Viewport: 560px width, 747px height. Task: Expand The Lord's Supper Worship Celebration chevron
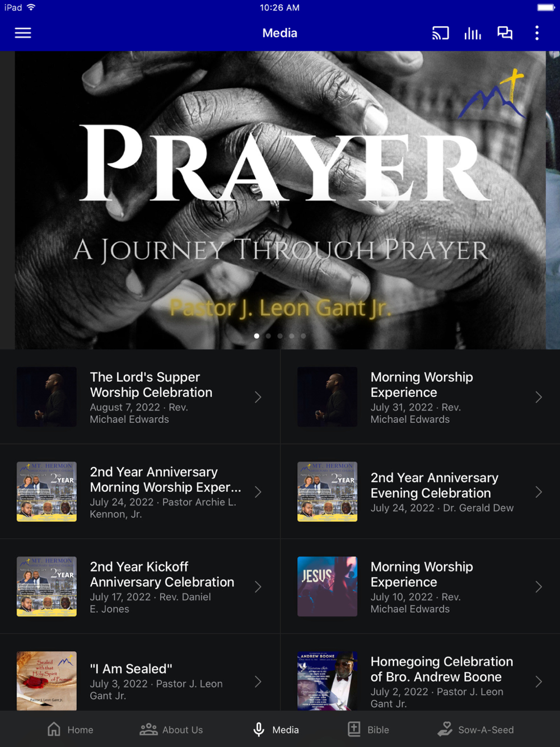258,397
